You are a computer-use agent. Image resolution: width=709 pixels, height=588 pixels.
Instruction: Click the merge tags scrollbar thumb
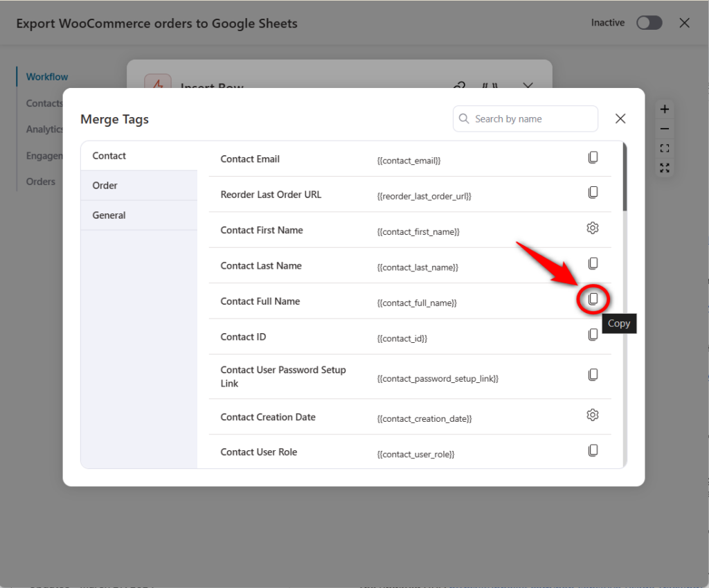tap(625, 177)
